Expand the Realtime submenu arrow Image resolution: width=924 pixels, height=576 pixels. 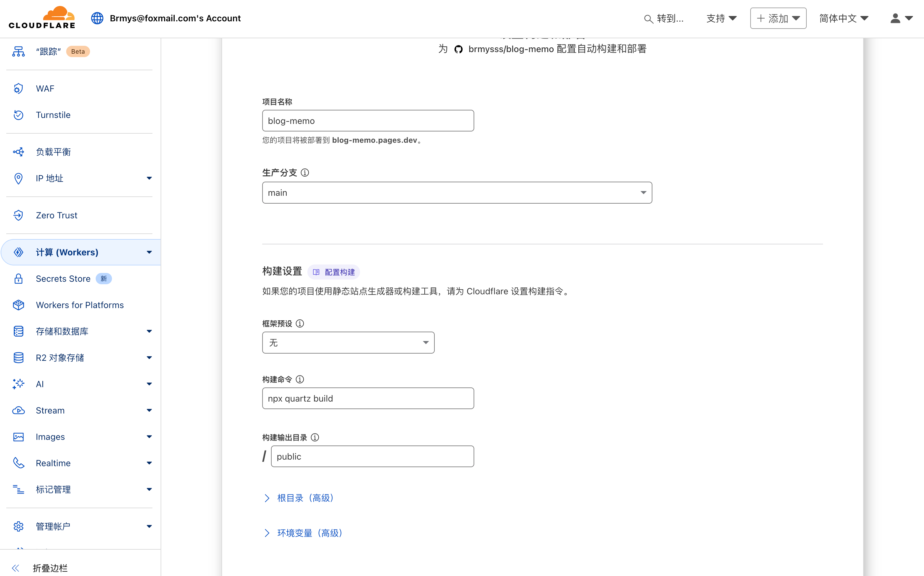(x=149, y=463)
